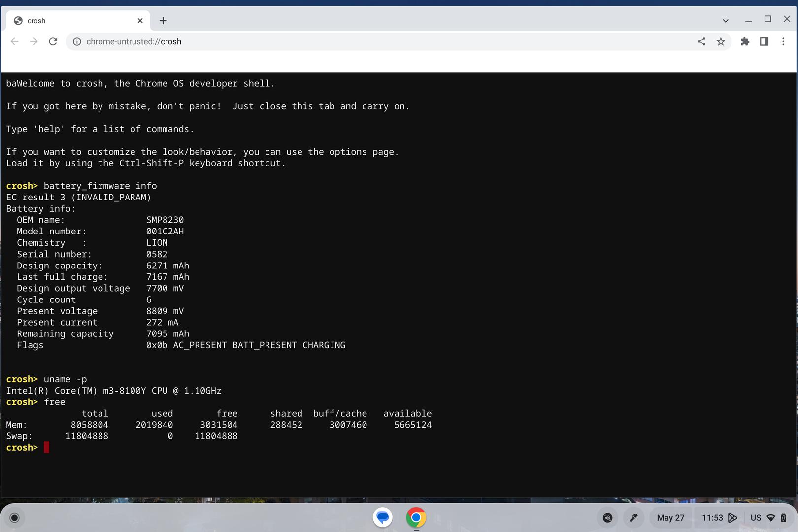Click the 'EC result 3 (INVALID_PARAM)' line
The image size is (798, 532).
coord(78,197)
